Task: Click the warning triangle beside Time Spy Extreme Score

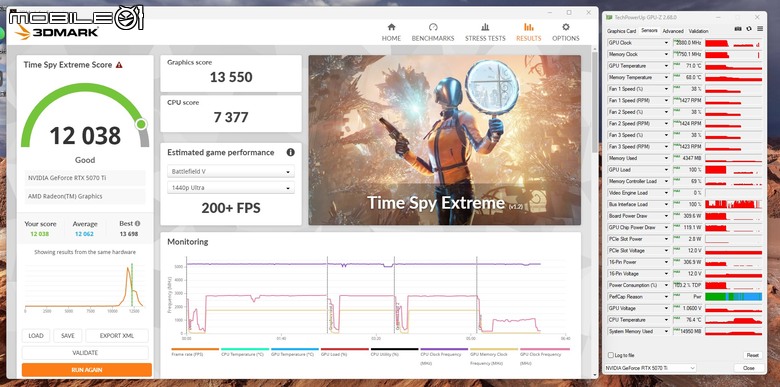Action: click(119, 65)
